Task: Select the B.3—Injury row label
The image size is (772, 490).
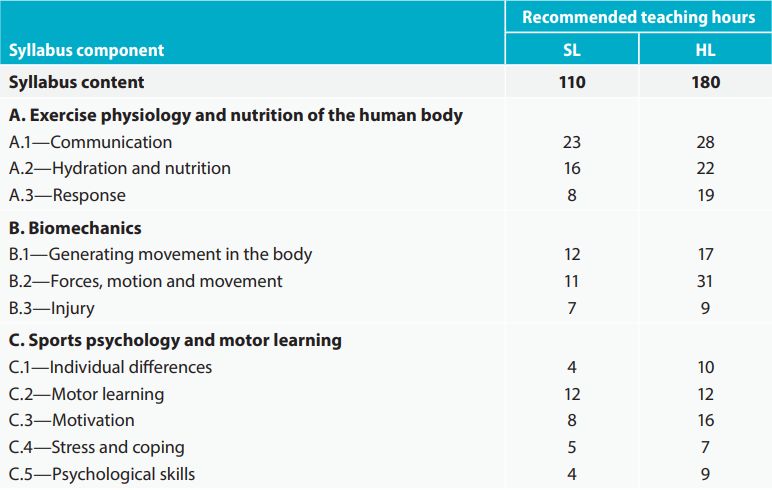Action: click(x=52, y=308)
